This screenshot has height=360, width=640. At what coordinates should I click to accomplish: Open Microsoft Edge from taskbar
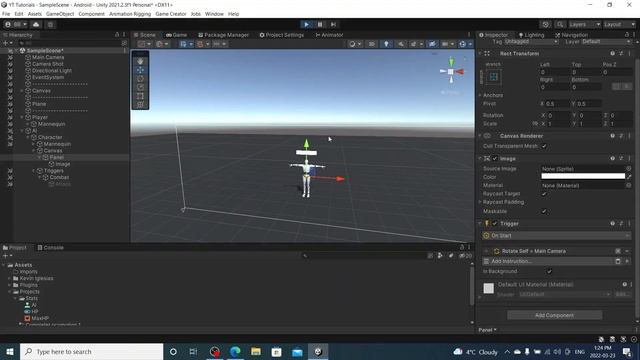pyautogui.click(x=235, y=351)
